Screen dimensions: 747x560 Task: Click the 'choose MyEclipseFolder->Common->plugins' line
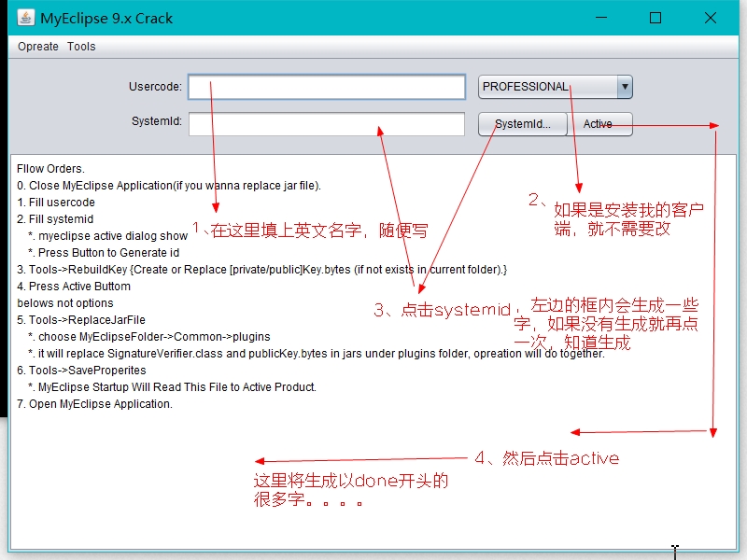[x=149, y=337]
